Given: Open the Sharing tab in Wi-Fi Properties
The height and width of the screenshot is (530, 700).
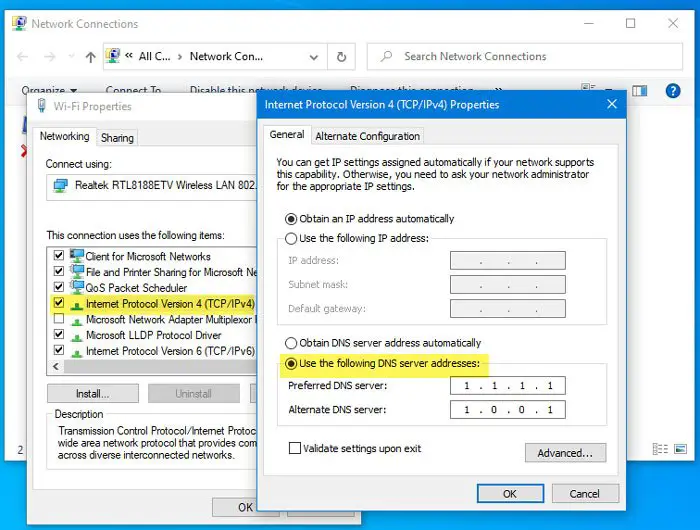Looking at the screenshot, I should tap(117, 138).
